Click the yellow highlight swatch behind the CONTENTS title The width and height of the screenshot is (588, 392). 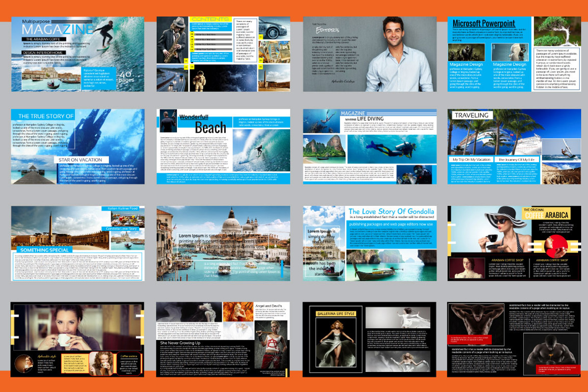point(210,18)
